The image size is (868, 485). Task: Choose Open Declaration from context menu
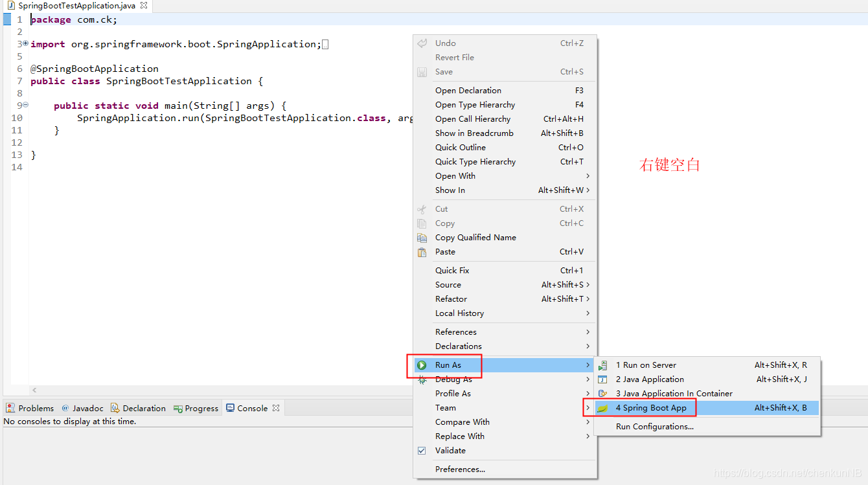click(x=505, y=91)
